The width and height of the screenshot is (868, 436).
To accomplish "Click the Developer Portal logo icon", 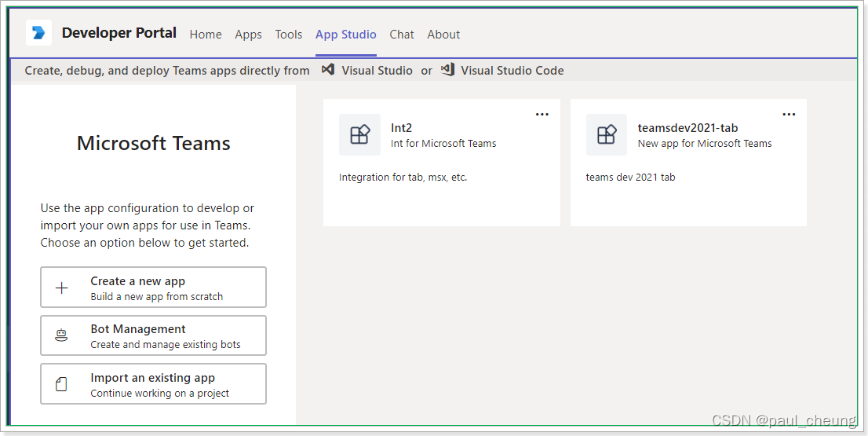I will pyautogui.click(x=38, y=33).
